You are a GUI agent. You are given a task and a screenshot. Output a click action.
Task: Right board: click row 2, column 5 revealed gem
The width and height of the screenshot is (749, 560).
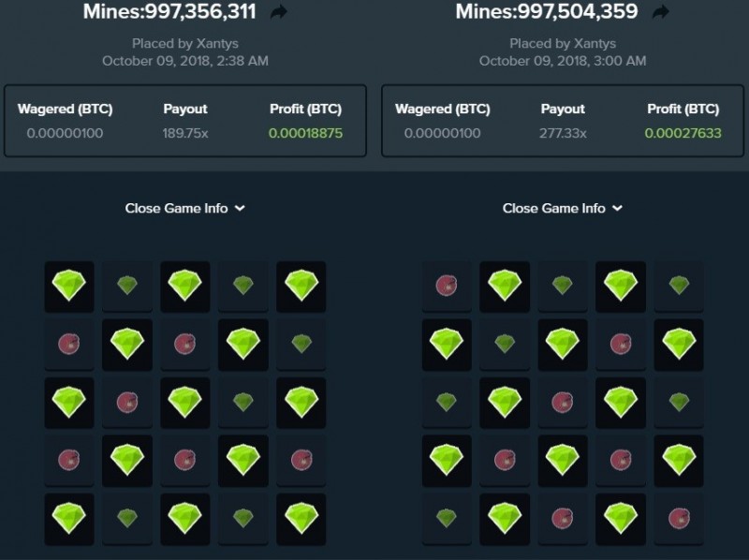[679, 344]
